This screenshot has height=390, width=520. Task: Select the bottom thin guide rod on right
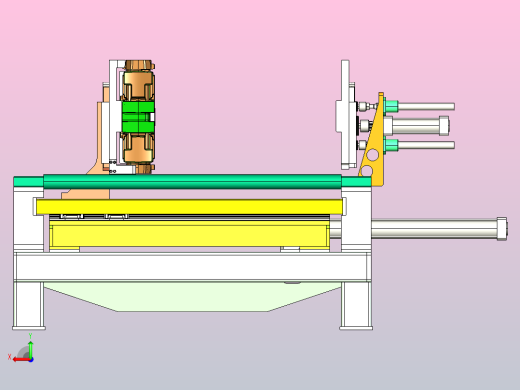click(x=426, y=145)
